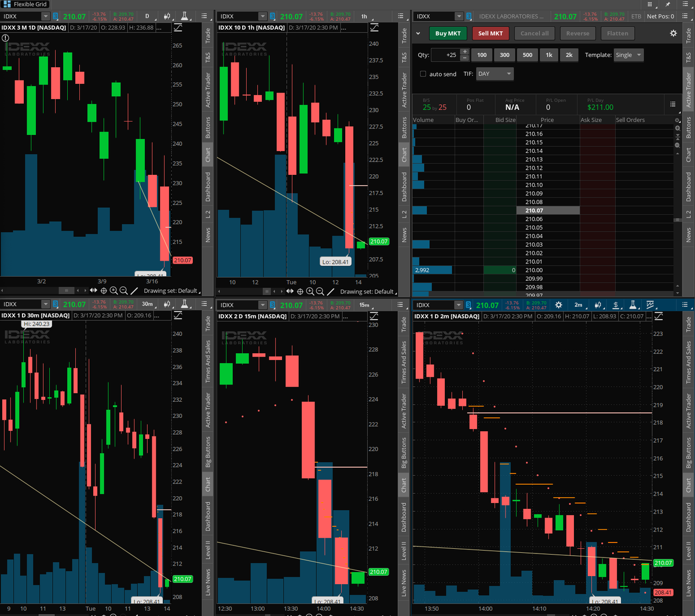
Task: Click the daily chart horizontal scrollbar thumb
Action: (x=66, y=291)
